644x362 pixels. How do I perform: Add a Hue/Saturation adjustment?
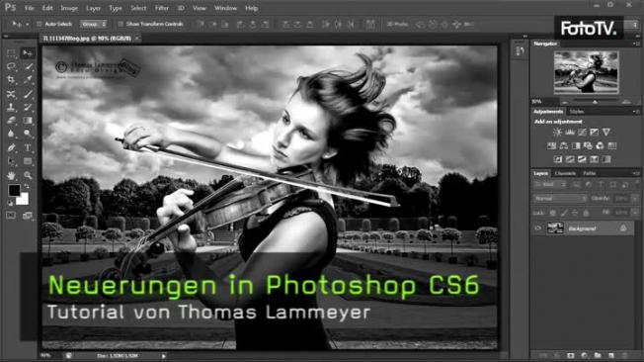[551, 145]
